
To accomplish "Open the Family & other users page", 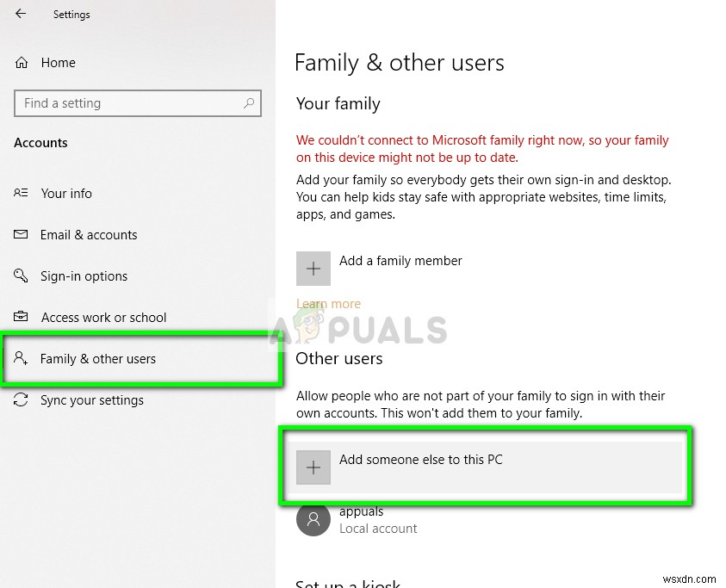I will (98, 359).
